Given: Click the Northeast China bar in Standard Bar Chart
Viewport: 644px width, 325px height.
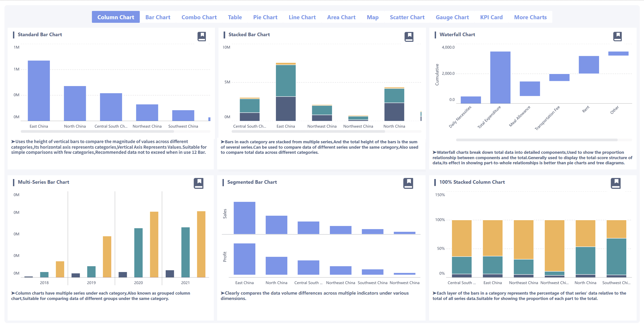Looking at the screenshot, I should [147, 113].
